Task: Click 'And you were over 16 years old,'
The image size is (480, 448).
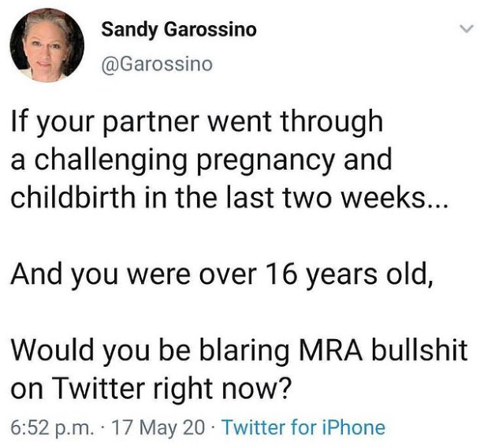Action: coord(222,274)
